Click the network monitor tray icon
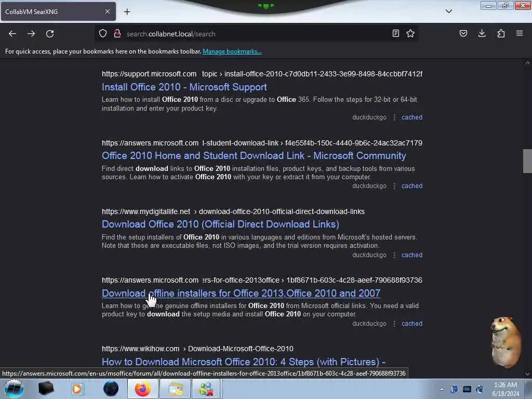 (x=467, y=389)
